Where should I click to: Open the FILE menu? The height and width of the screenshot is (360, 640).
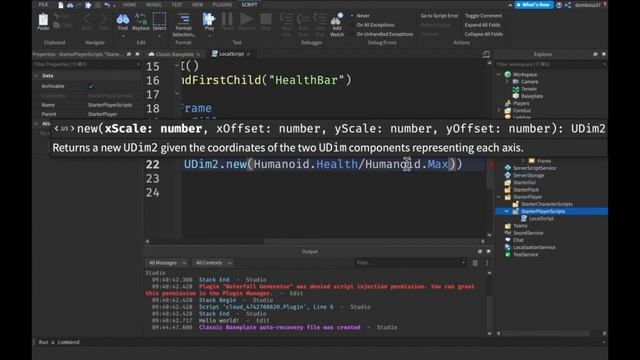click(x=43, y=5)
